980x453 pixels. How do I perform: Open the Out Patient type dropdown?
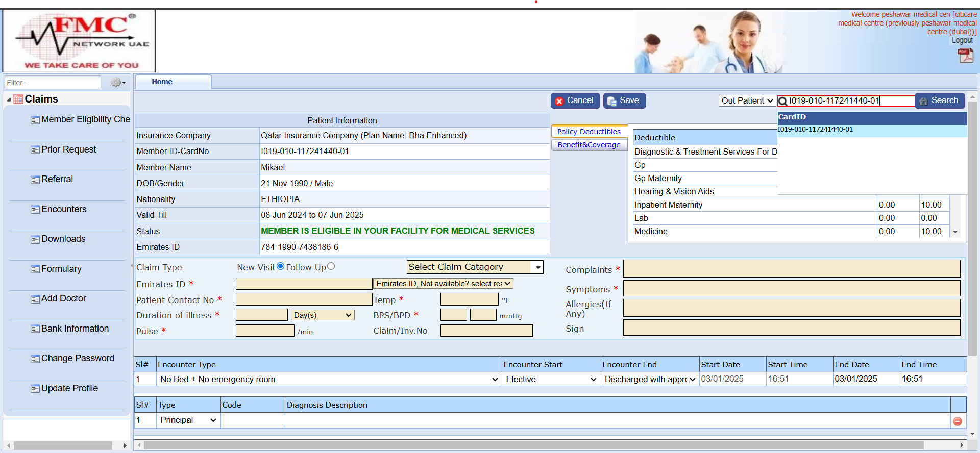[747, 101]
